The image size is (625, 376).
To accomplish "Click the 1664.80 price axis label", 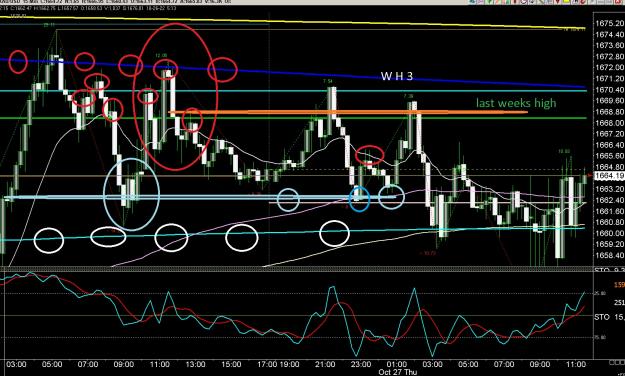I will click(x=609, y=167).
